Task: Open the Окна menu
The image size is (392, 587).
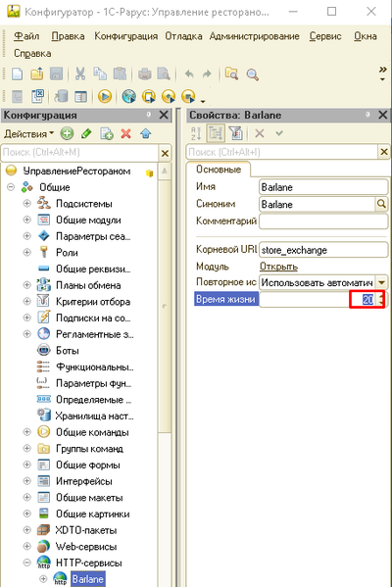Action: (x=366, y=36)
